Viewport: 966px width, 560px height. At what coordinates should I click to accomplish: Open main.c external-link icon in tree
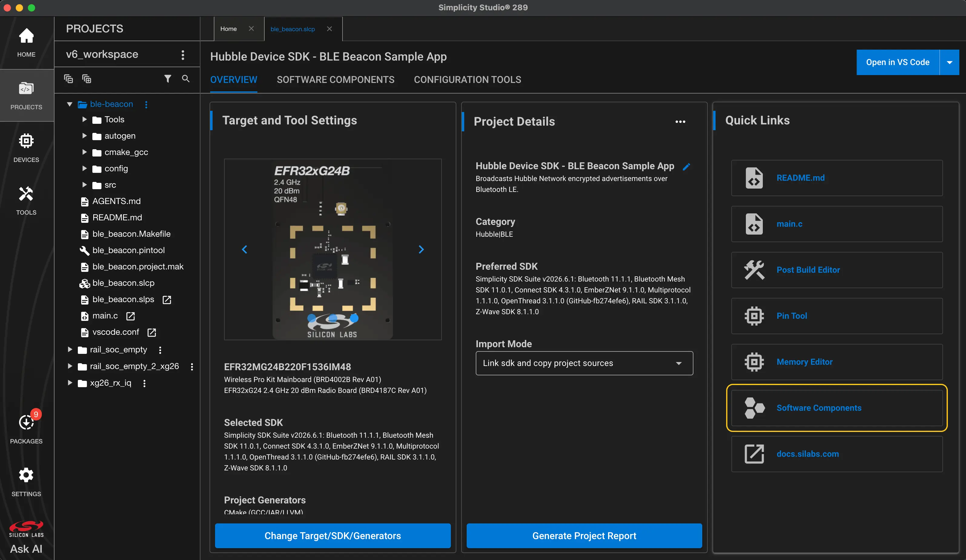click(x=130, y=316)
